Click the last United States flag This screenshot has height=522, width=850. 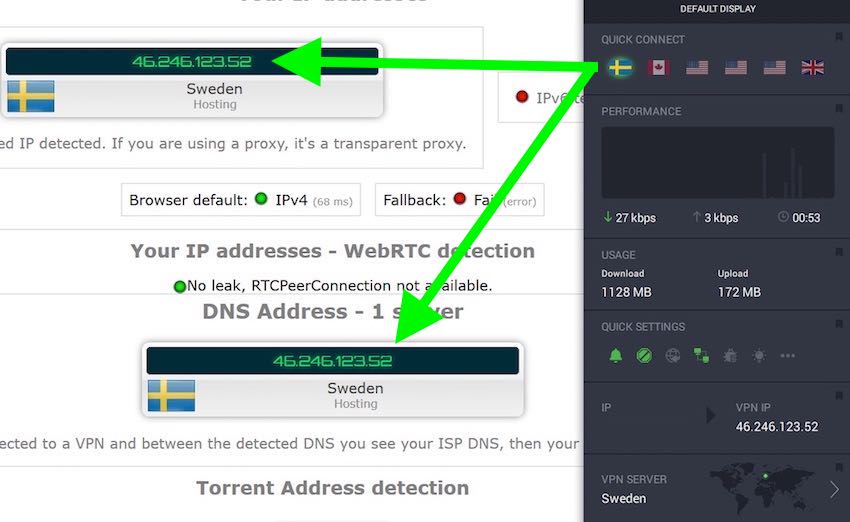click(x=774, y=68)
